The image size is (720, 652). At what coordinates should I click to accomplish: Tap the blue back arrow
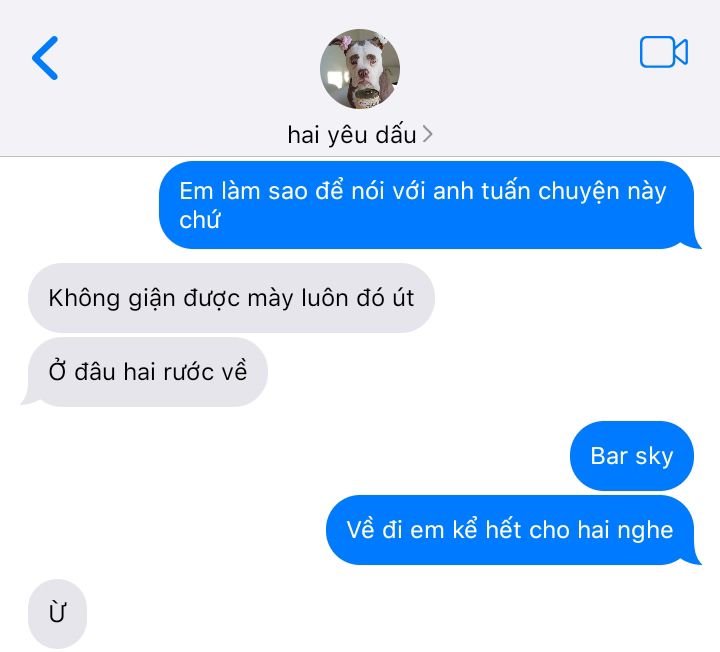coord(45,58)
